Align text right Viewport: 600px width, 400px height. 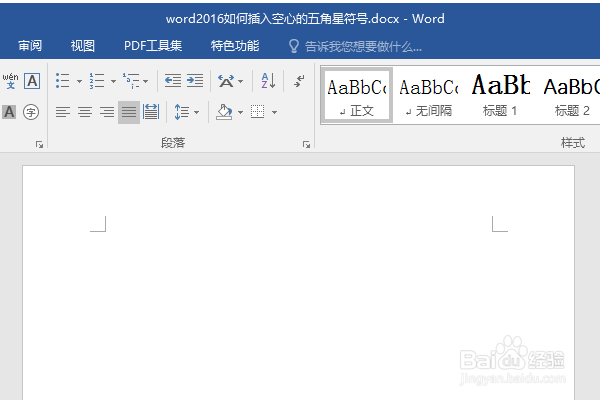(107, 112)
